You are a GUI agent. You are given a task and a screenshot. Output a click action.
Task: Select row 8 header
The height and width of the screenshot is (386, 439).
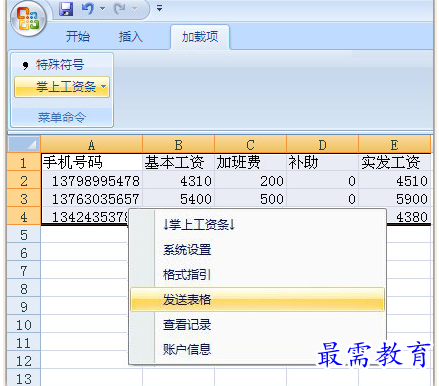click(24, 289)
